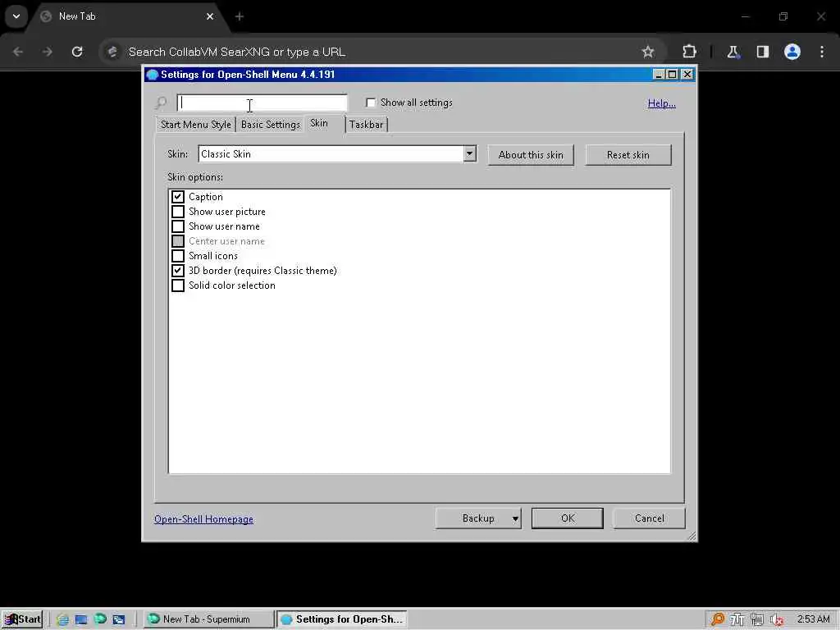Viewport: 840px width, 630px height.
Task: Switch to Start Menu Style tab
Action: coord(195,125)
